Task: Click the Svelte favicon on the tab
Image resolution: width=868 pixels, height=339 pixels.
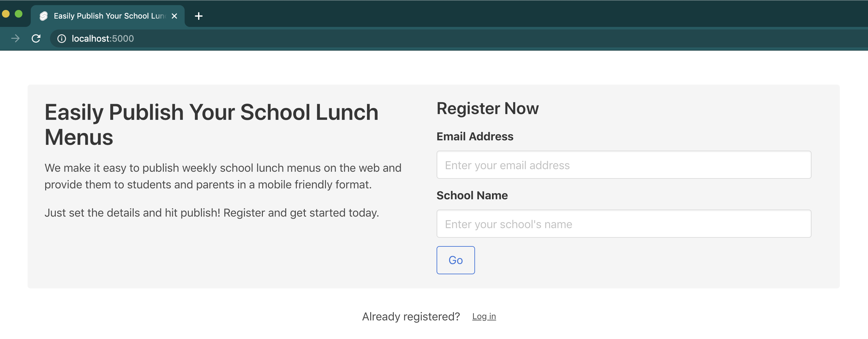Action: tap(44, 16)
